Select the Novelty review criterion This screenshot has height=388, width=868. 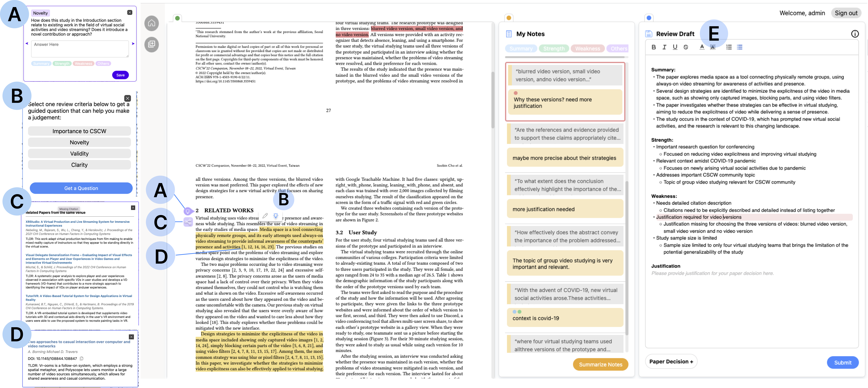click(79, 142)
